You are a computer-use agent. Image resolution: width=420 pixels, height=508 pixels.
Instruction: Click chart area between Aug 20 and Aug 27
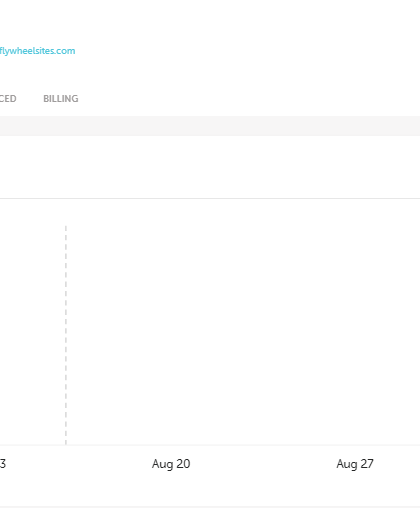(x=263, y=333)
